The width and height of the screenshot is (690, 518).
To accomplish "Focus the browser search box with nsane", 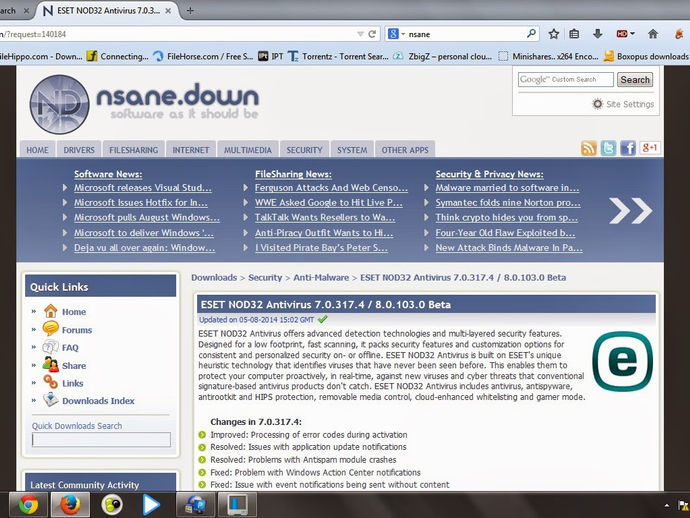I will click(462, 34).
